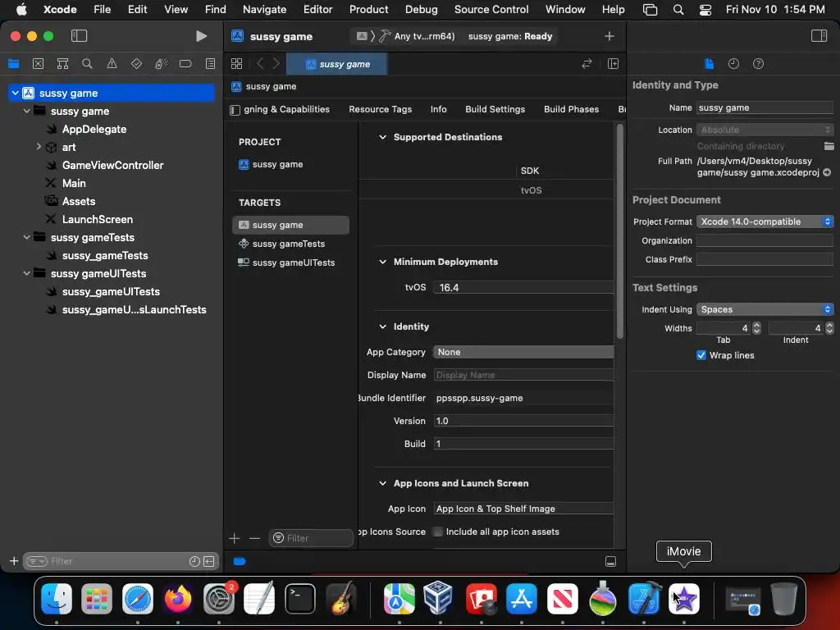Open Safari from the Dock
This screenshot has width=840, height=630.
[x=137, y=598]
